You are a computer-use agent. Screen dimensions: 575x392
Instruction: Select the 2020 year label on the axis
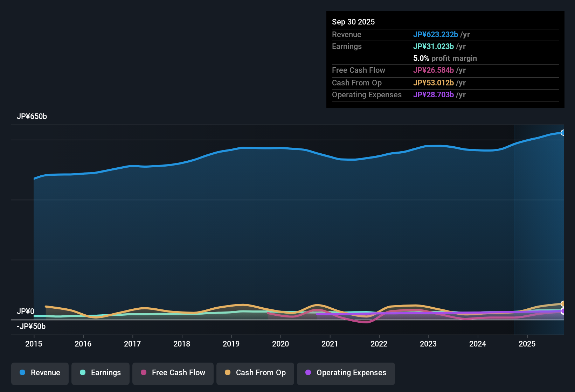tap(280, 344)
